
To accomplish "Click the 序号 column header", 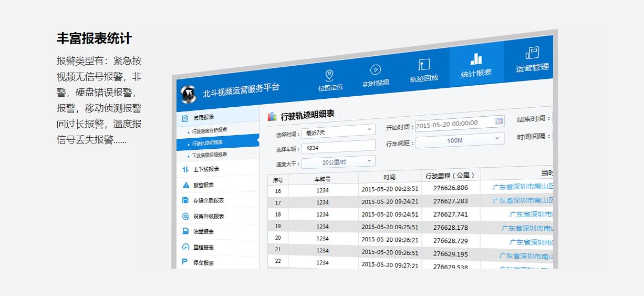I will pyautogui.click(x=278, y=180).
